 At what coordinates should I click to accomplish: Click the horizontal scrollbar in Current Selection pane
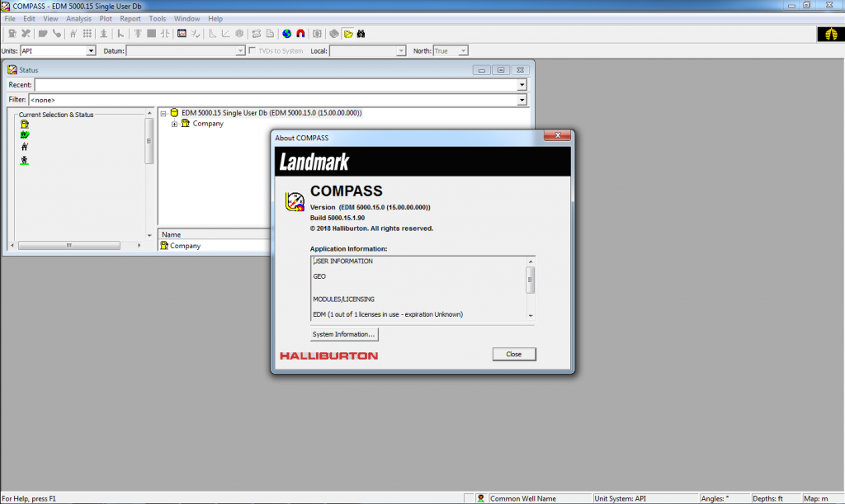69,246
